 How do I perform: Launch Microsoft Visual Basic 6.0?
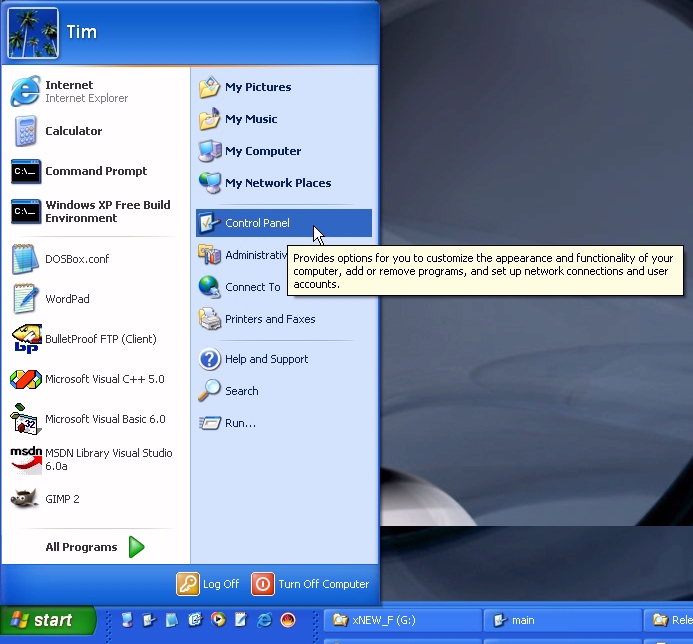[x=95, y=419]
